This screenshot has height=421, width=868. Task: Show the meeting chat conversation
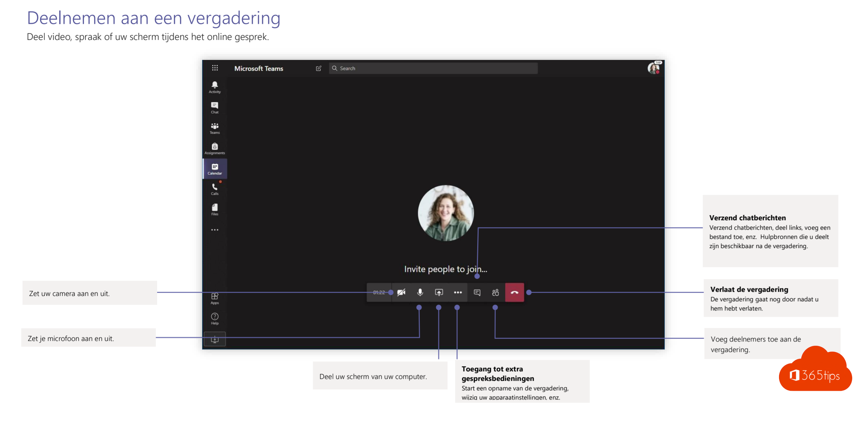477,292
